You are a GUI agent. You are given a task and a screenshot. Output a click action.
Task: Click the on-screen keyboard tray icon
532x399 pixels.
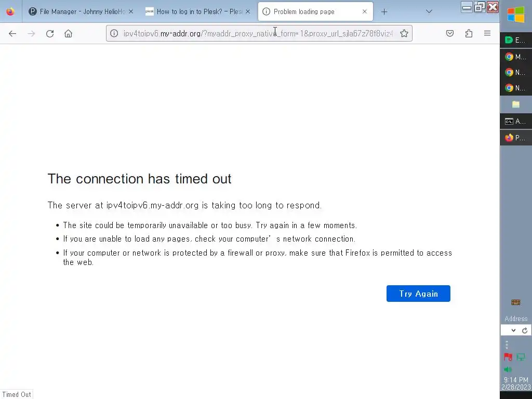[x=516, y=302]
